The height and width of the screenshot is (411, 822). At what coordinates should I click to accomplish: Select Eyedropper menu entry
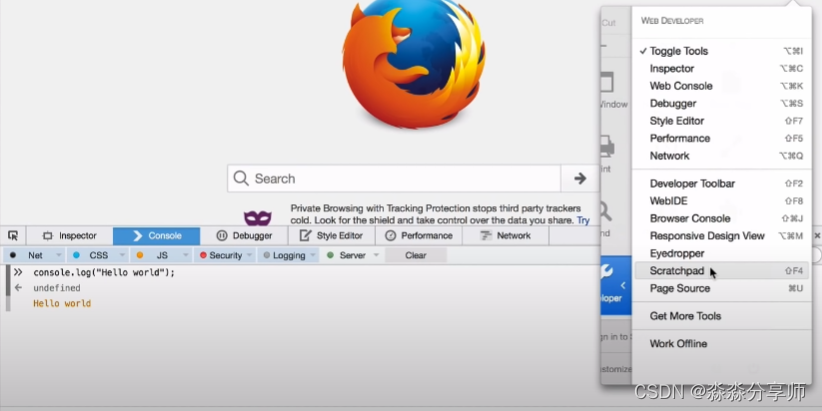(x=721, y=253)
